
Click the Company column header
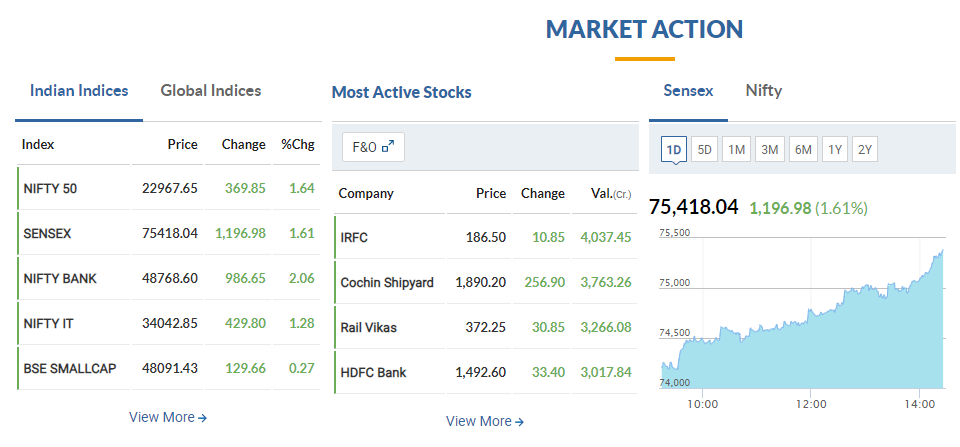pyautogui.click(x=366, y=193)
